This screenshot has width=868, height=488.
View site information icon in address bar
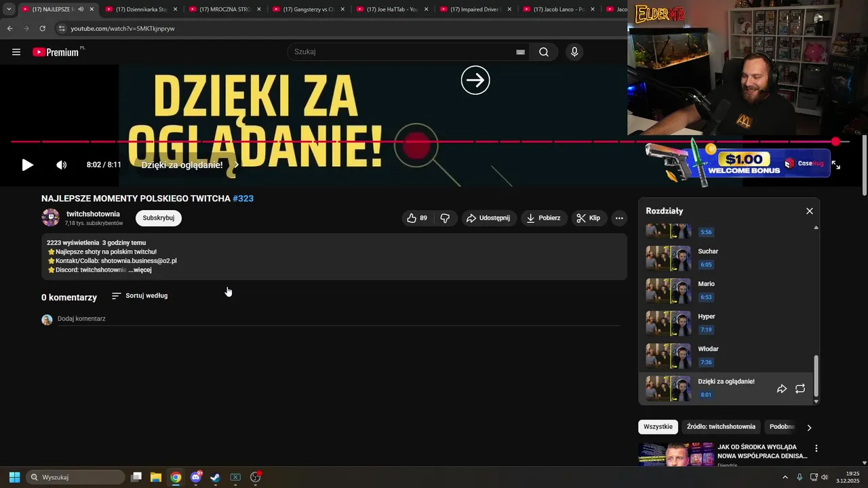62,28
